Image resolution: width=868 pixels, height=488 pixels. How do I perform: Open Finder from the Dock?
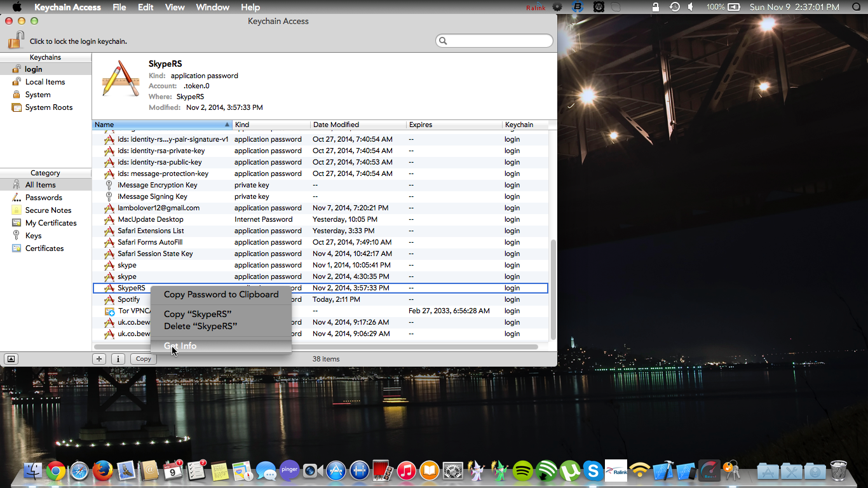(x=32, y=471)
